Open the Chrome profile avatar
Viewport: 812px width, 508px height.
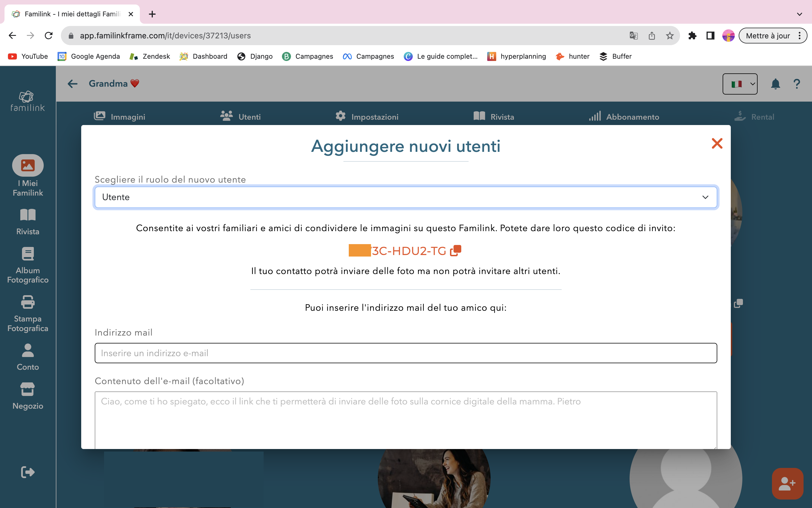[x=729, y=36]
